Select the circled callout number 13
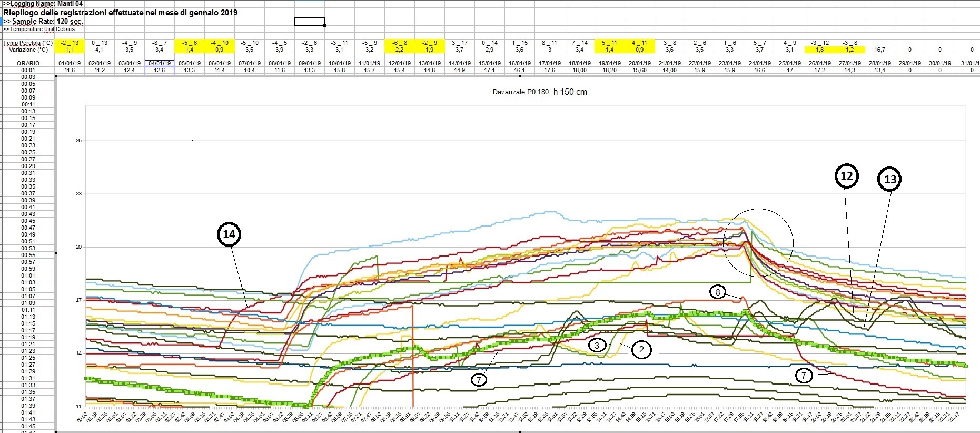980x433 pixels. (x=889, y=180)
